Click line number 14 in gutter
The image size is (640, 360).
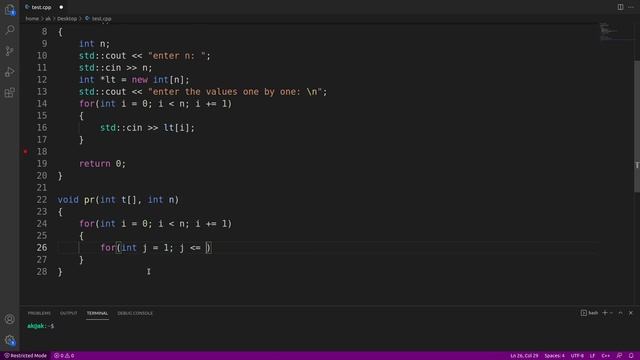pos(42,104)
